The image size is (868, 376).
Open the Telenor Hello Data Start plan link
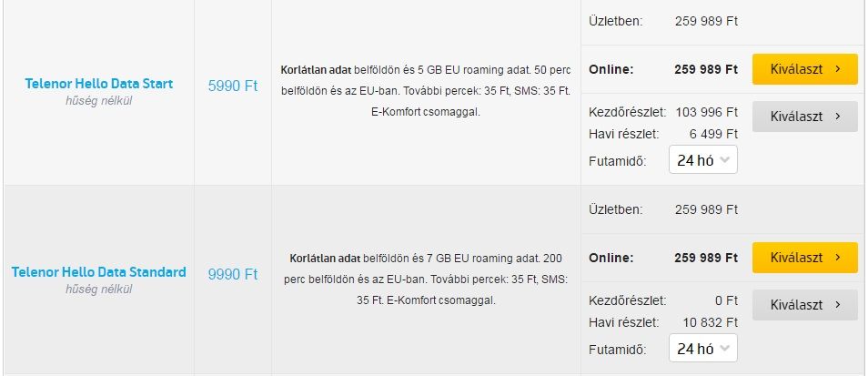point(98,84)
